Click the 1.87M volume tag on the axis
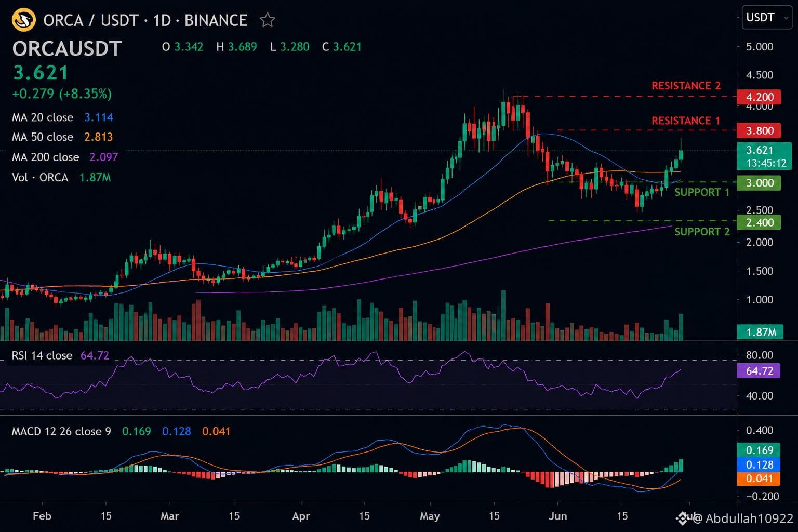This screenshot has width=798, height=532. (761, 332)
